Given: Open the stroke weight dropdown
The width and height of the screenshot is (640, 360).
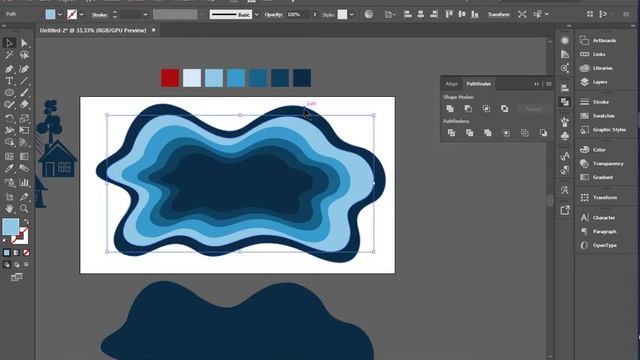Looking at the screenshot, I should pos(145,15).
